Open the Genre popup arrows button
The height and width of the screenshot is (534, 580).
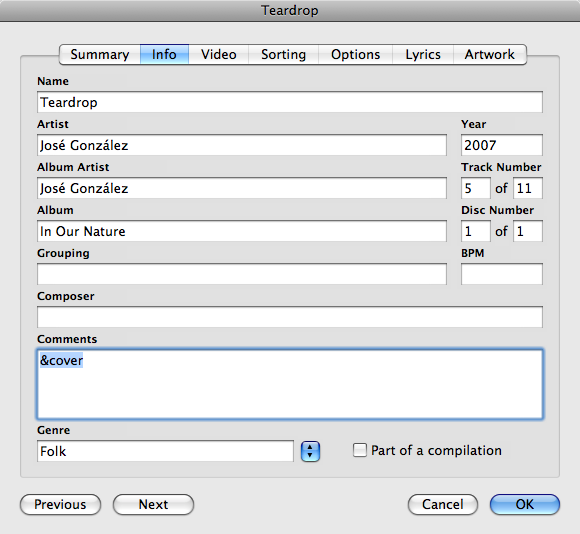(x=310, y=451)
